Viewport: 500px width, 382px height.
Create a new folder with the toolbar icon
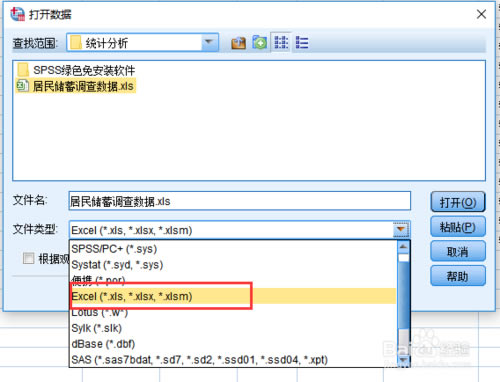pos(259,43)
